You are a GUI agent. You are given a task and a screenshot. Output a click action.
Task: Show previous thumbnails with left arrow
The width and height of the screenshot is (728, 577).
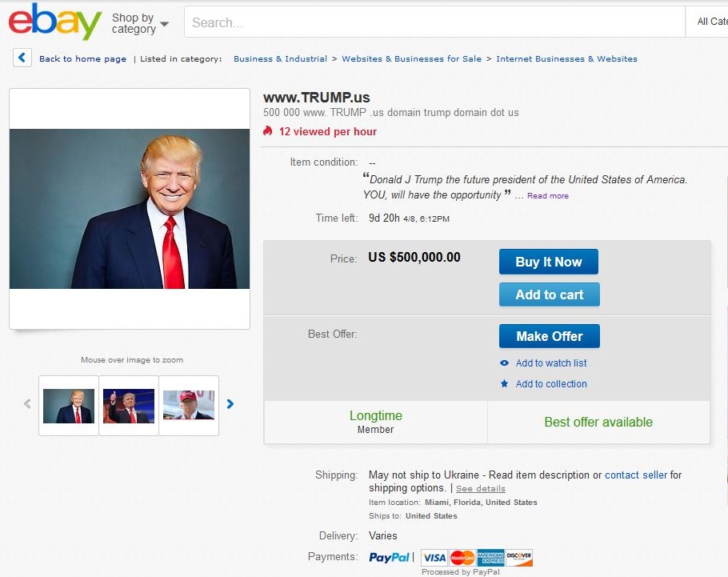click(x=27, y=404)
